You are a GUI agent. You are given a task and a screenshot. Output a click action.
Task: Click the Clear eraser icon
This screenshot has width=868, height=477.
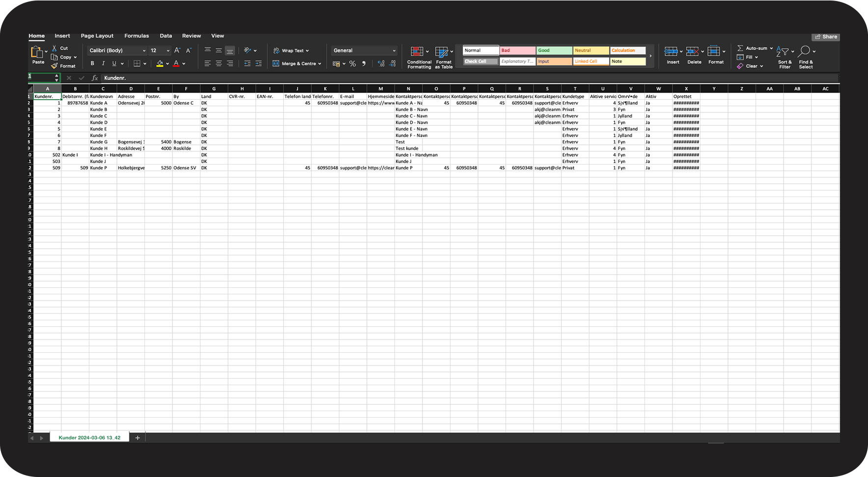tap(740, 66)
